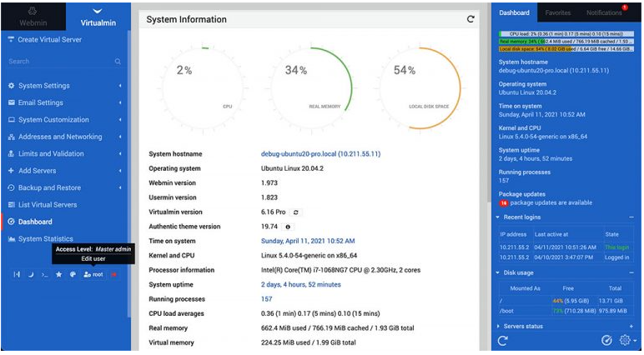
Task: Click Addresses and Networking icon
Action: coord(12,137)
